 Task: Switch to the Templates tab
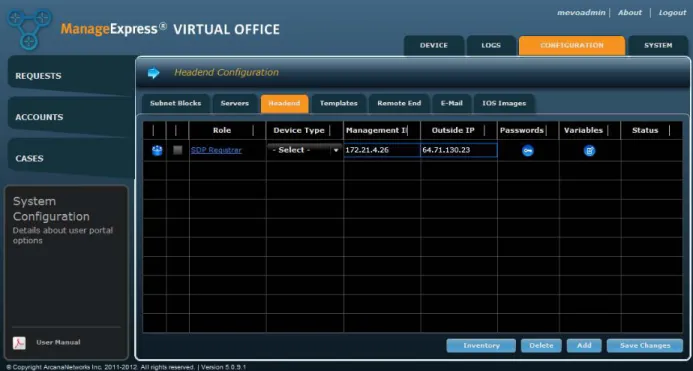[339, 103]
